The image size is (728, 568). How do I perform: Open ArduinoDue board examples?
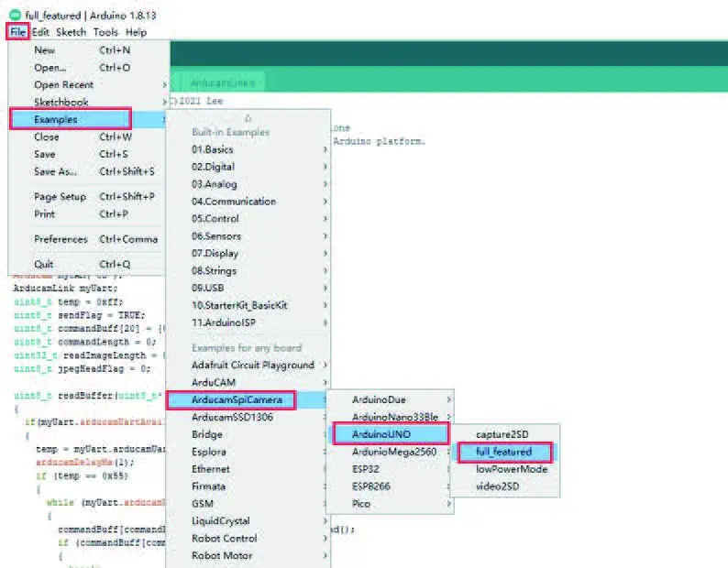[x=390, y=399]
